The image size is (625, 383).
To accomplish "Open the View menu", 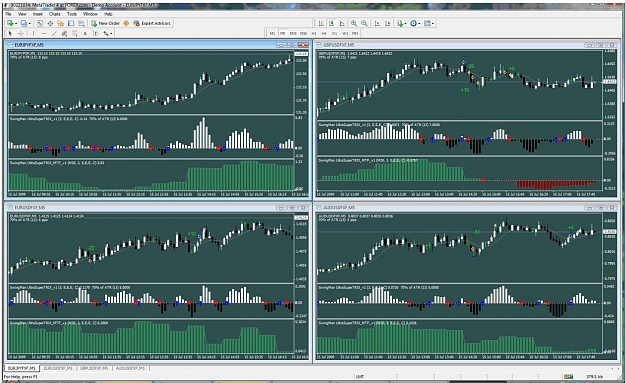I will (22, 14).
